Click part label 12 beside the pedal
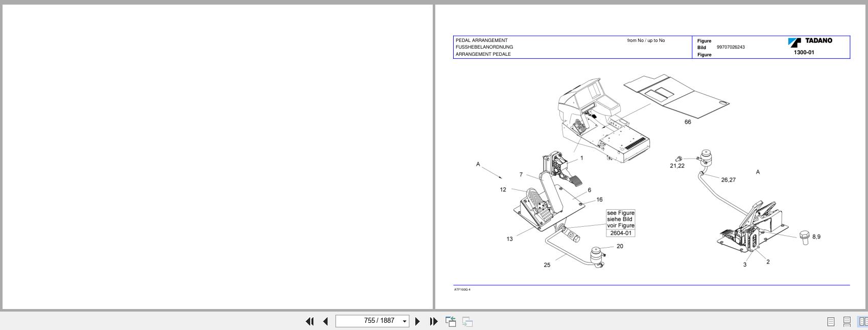 tap(503, 190)
